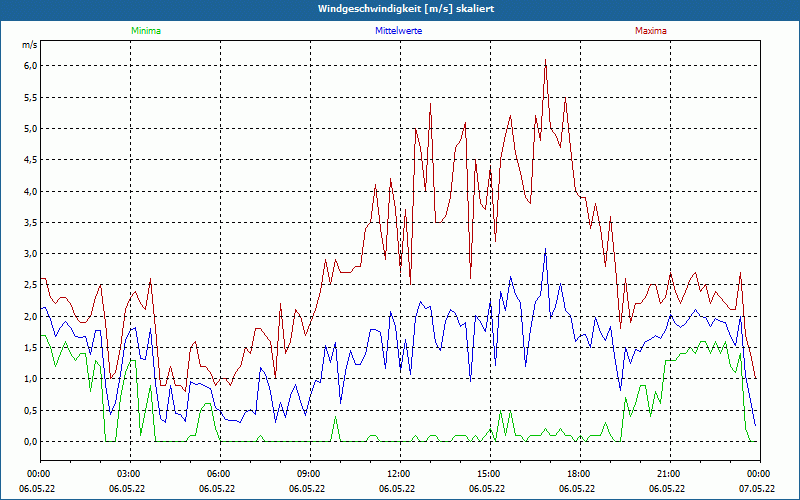Click the 1,5 y-axis value

click(31, 347)
